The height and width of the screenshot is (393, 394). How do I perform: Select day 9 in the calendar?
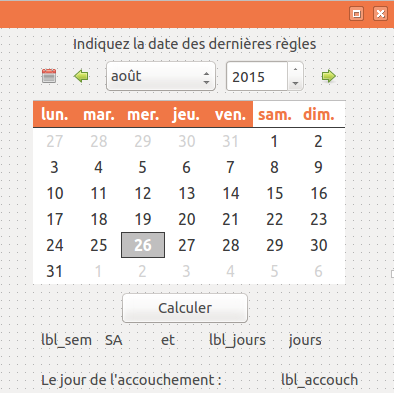(x=318, y=167)
